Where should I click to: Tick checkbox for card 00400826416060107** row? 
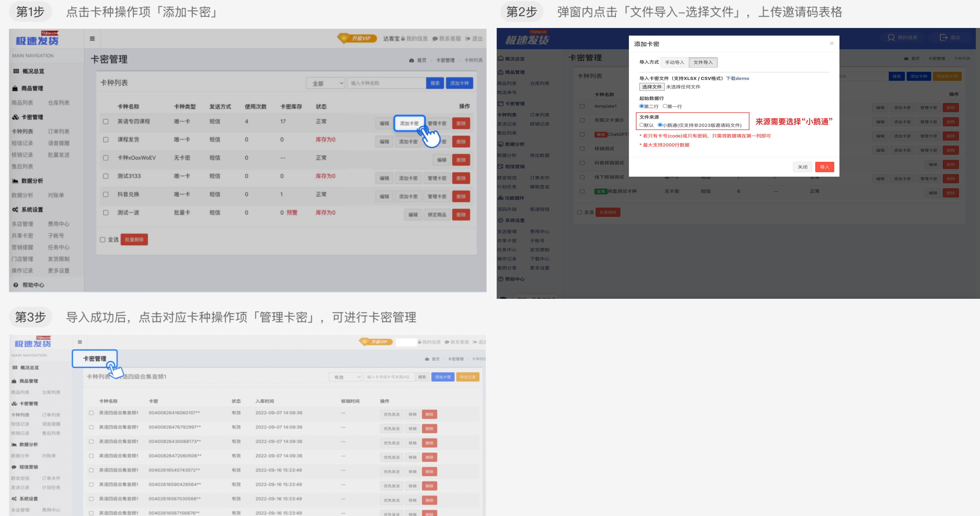point(91,413)
